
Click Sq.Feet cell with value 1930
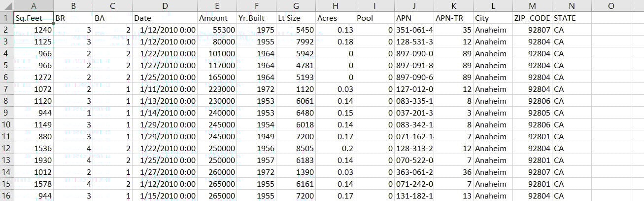pos(34,161)
